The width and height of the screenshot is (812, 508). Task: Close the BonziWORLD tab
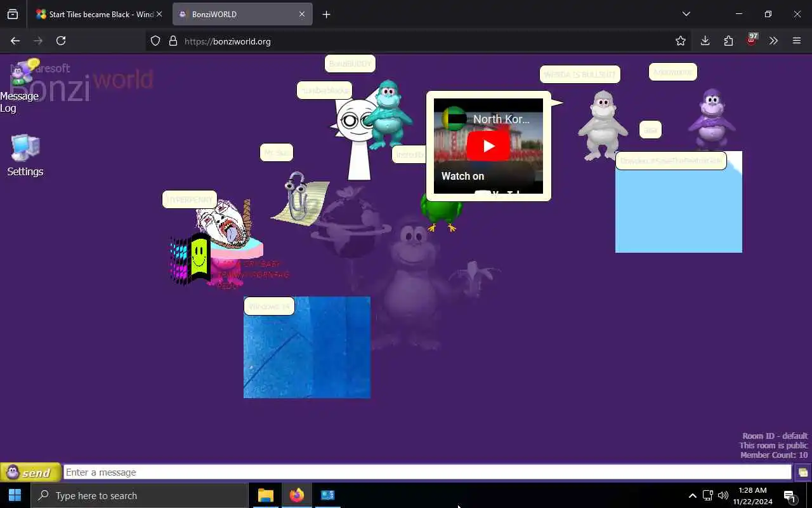tap(302, 14)
